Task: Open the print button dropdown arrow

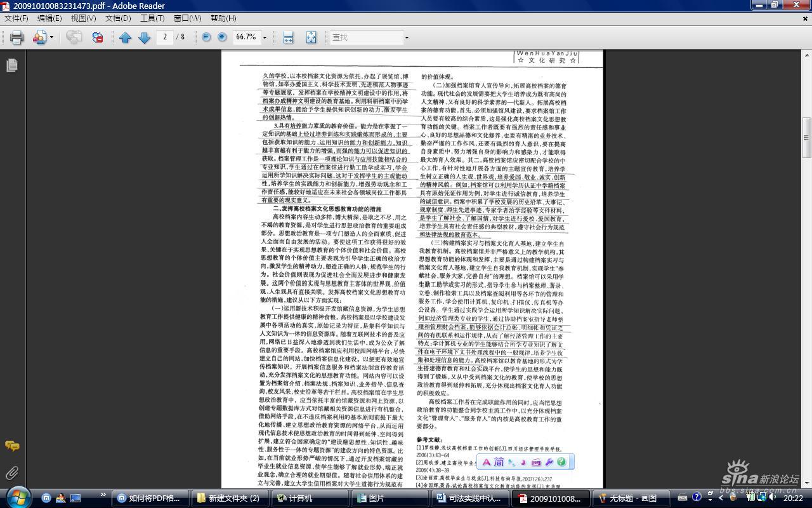Action: (50, 37)
